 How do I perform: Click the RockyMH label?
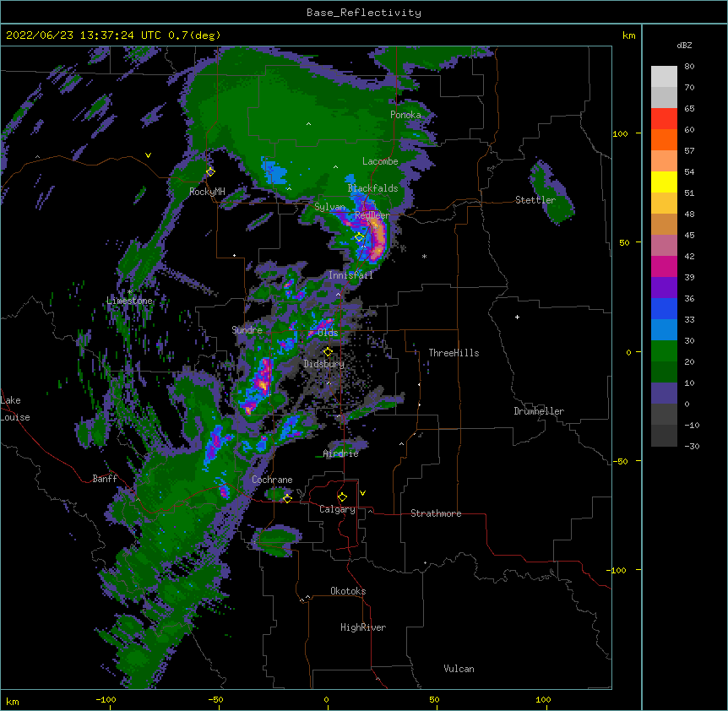pyautogui.click(x=207, y=192)
